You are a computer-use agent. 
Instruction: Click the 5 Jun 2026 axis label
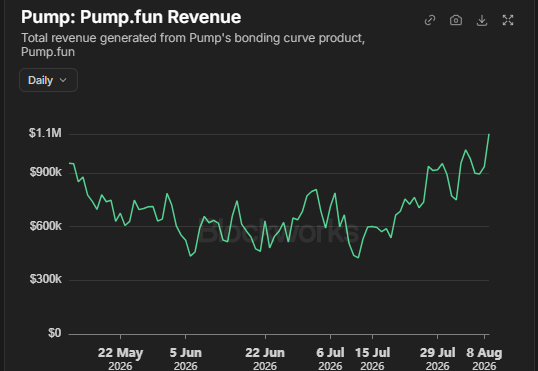[186, 359]
